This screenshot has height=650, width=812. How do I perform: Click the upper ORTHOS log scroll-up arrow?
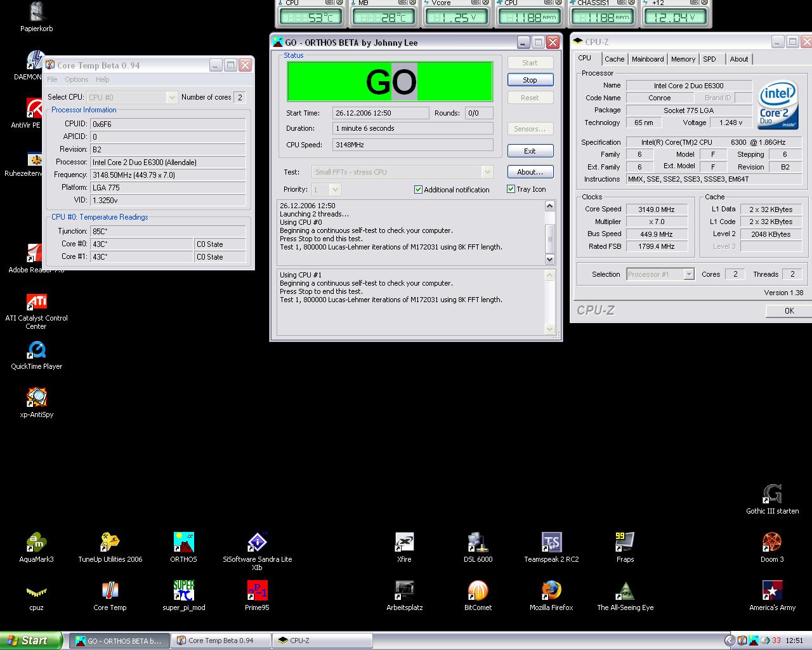pos(550,206)
